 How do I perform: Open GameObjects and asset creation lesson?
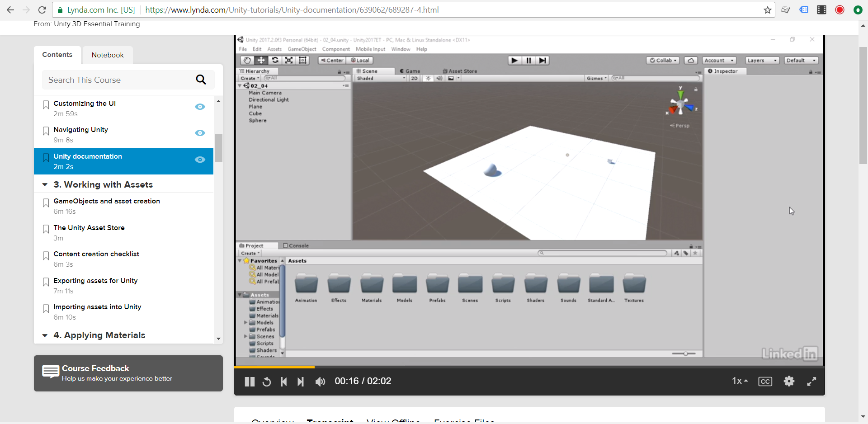tap(107, 201)
